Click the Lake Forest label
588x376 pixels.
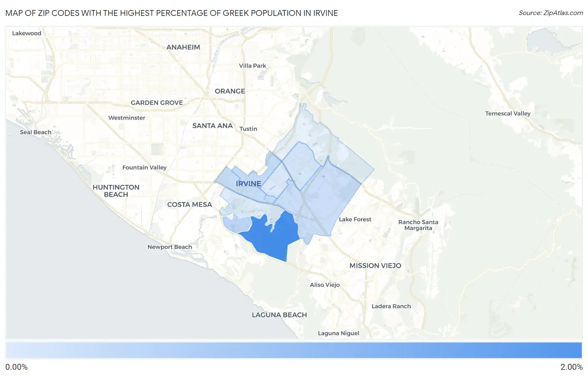(x=355, y=220)
